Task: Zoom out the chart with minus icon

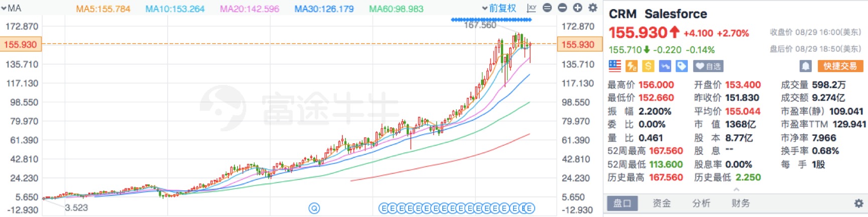Action: tap(562, 8)
